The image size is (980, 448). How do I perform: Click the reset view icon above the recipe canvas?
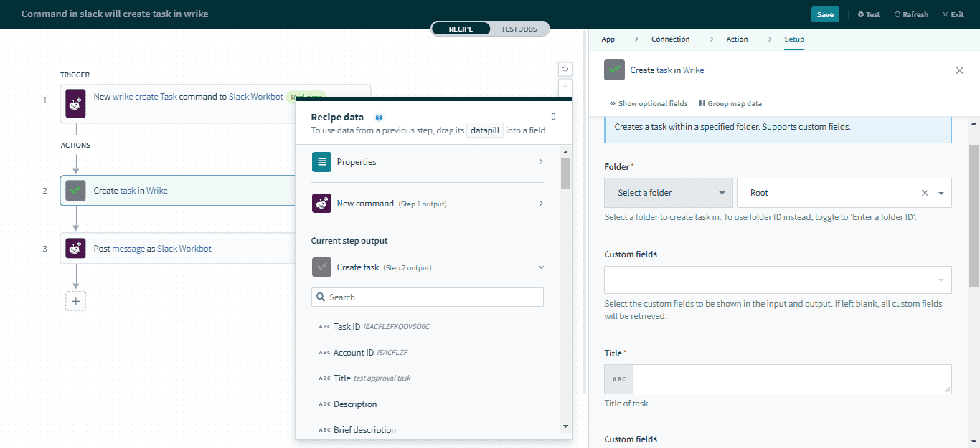point(565,69)
